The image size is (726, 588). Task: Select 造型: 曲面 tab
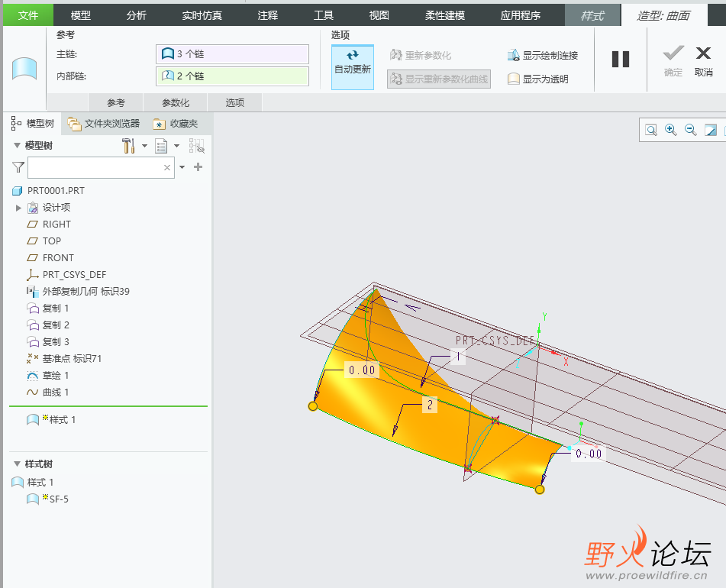coord(663,15)
